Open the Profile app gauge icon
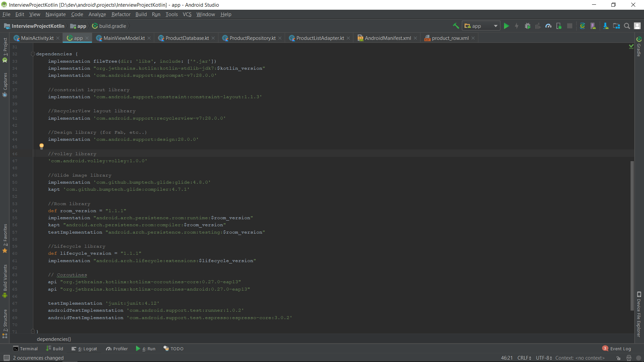This screenshot has height=362, width=644. click(548, 26)
